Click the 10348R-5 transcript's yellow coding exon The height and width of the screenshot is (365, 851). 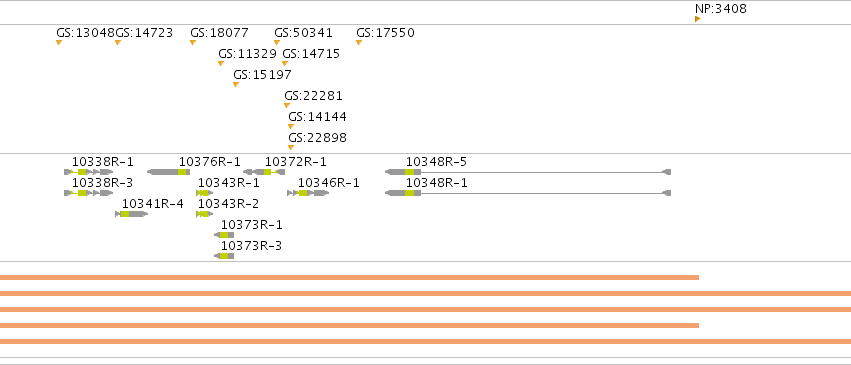point(409,172)
